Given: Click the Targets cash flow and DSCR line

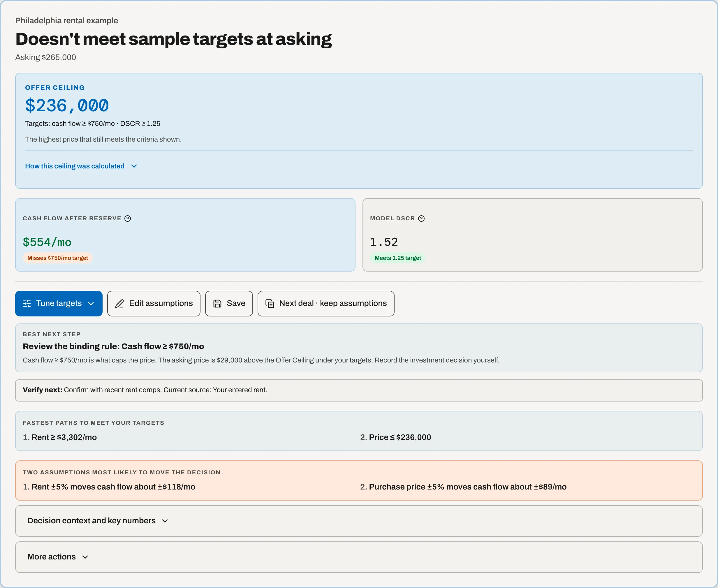Looking at the screenshot, I should coord(93,124).
